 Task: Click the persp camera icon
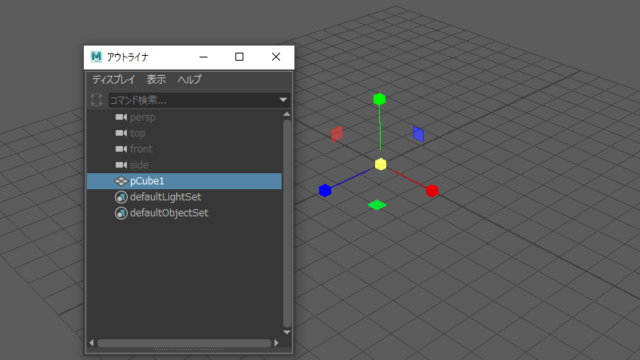(x=121, y=117)
